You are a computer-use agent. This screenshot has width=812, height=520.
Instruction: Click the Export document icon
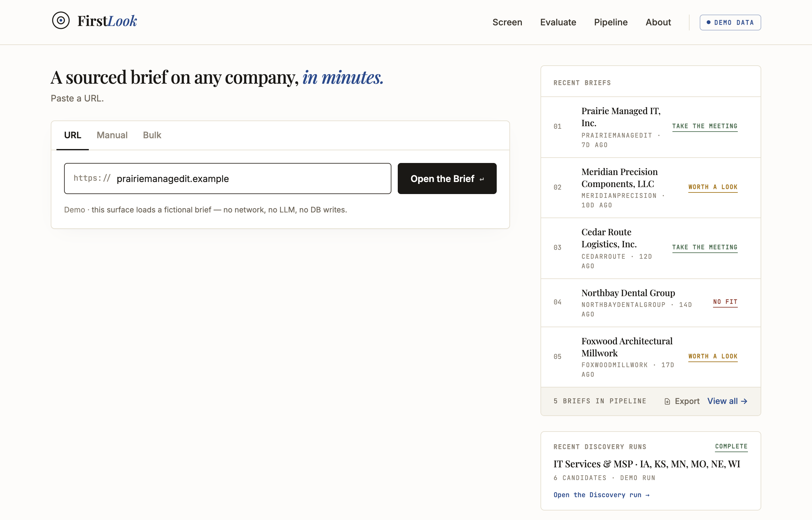point(667,401)
